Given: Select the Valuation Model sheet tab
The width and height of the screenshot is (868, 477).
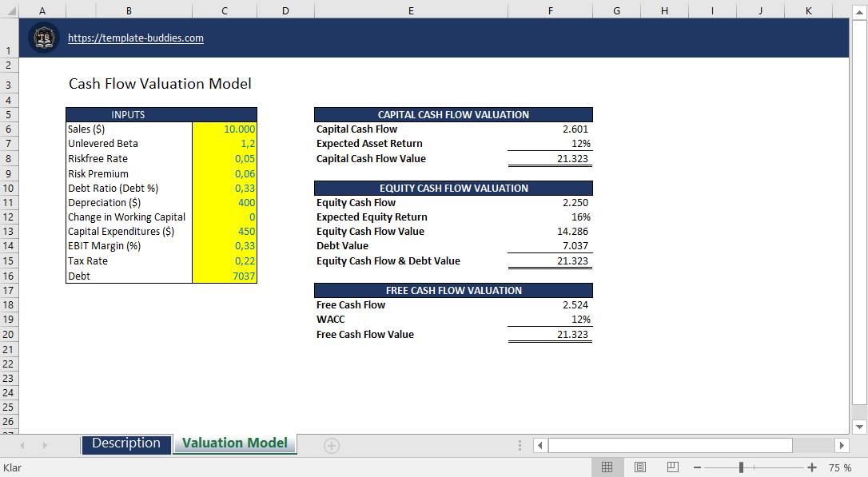Looking at the screenshot, I should (x=234, y=443).
